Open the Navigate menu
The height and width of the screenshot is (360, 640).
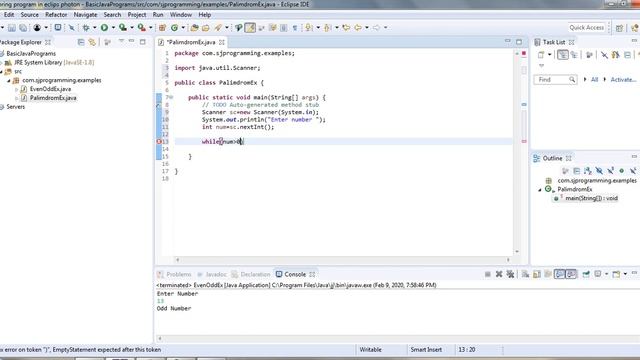tap(85, 15)
